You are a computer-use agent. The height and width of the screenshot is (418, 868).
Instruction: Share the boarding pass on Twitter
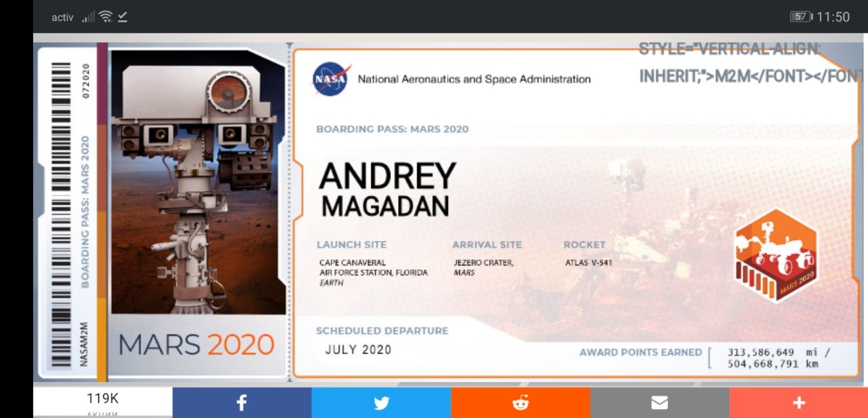tap(381, 402)
